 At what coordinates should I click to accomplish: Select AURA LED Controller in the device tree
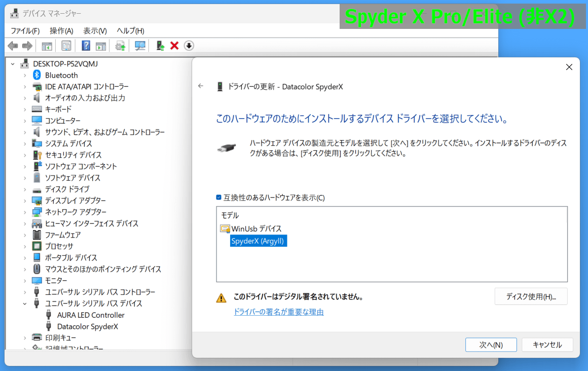click(x=91, y=315)
